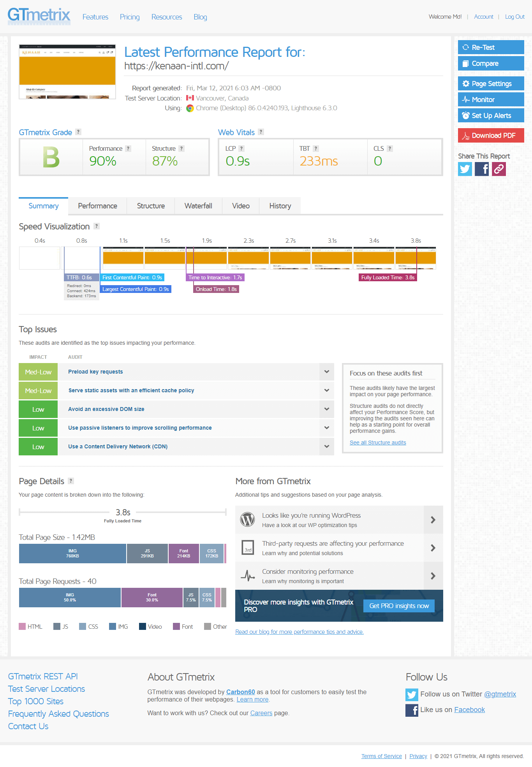Click IMG 760KB page size bar
This screenshot has height=767, width=532.
click(x=72, y=554)
